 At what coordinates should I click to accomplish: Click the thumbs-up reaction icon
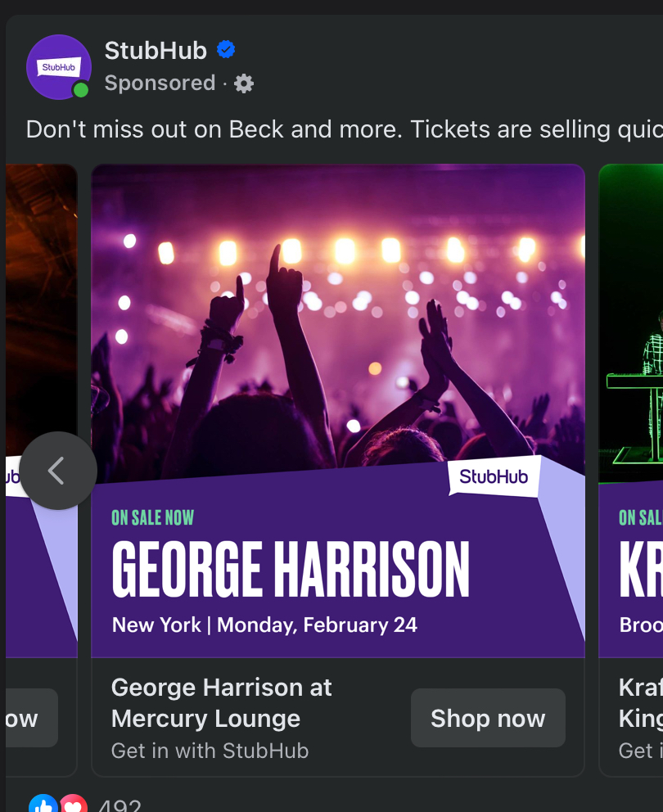click(x=43, y=806)
